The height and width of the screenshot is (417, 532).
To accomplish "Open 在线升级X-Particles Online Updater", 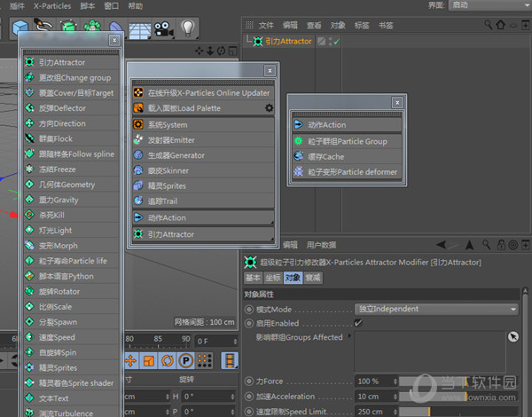I will [203, 93].
